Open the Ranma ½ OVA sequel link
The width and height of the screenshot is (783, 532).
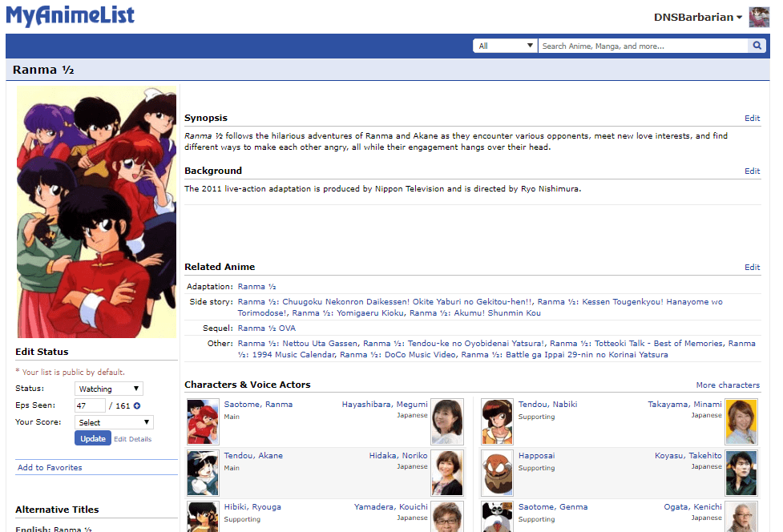(x=266, y=328)
